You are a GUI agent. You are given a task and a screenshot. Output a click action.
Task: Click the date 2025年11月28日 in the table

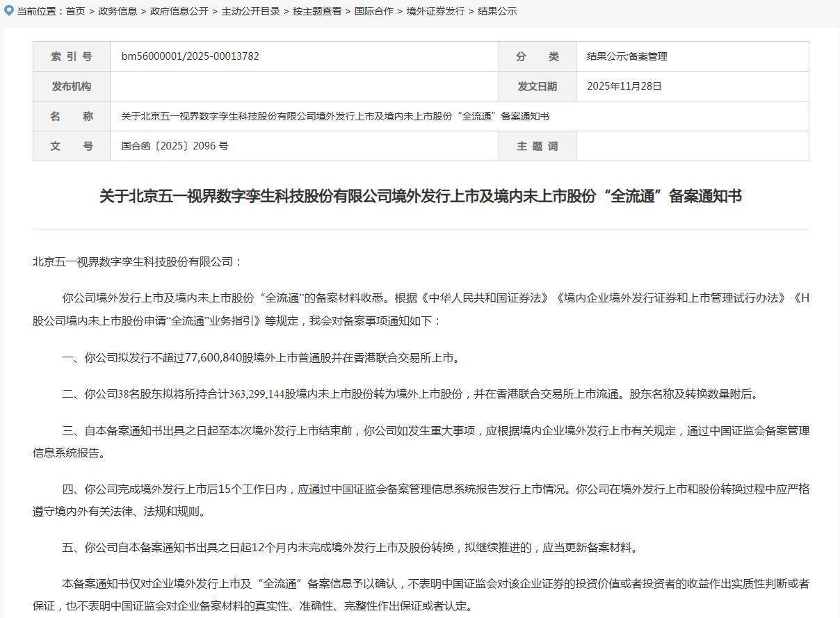[624, 86]
